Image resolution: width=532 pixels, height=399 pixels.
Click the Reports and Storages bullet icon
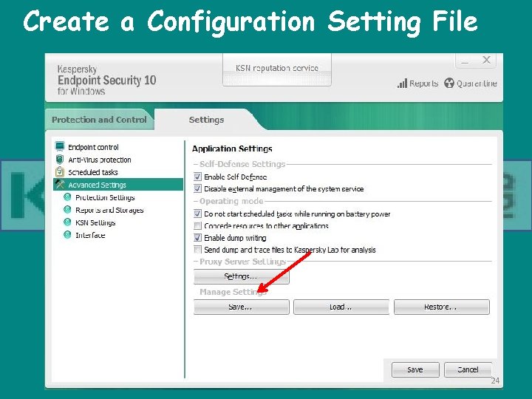point(67,210)
